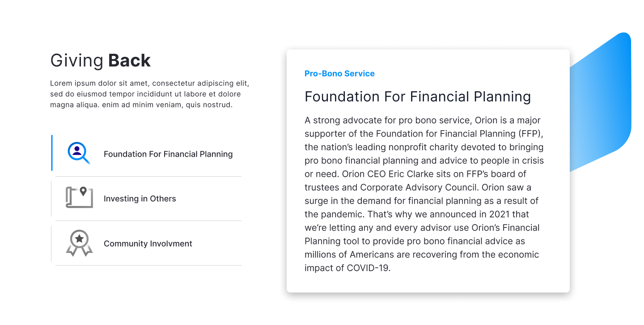This screenshot has width=644, height=325.
Task: Click the magnifying glass person icon
Action: [x=79, y=153]
